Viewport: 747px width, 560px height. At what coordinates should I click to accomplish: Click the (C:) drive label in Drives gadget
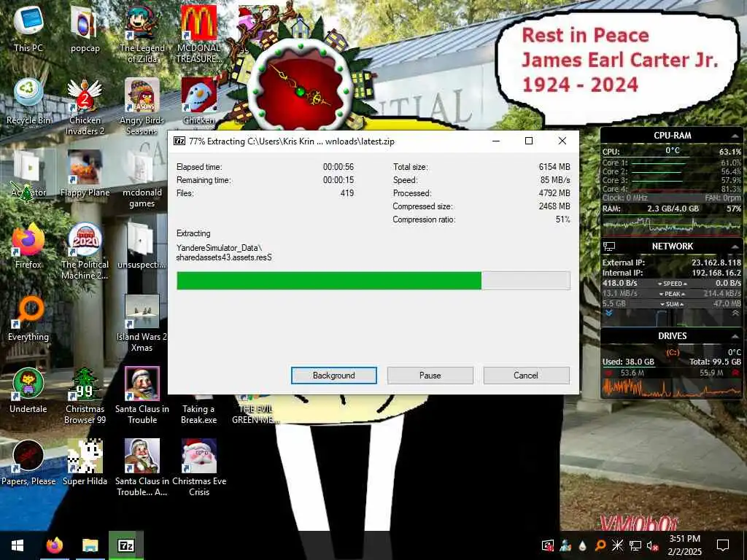673,352
